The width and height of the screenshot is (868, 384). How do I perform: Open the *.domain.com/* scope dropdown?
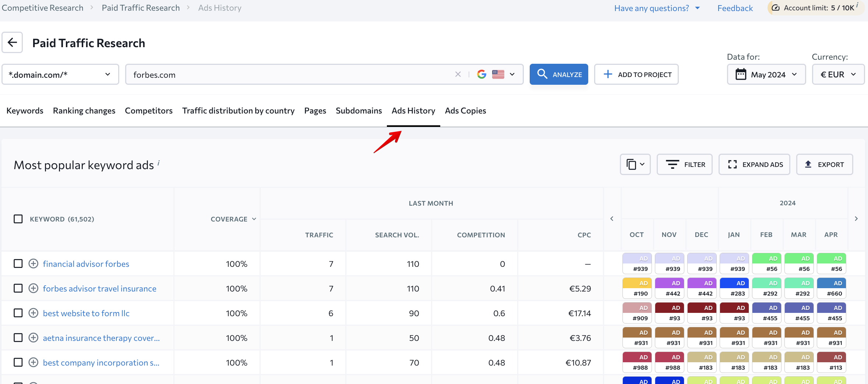click(x=60, y=74)
